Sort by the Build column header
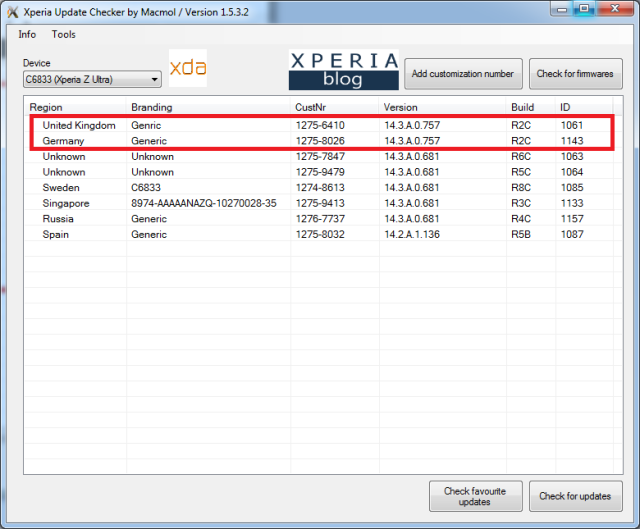 531,107
